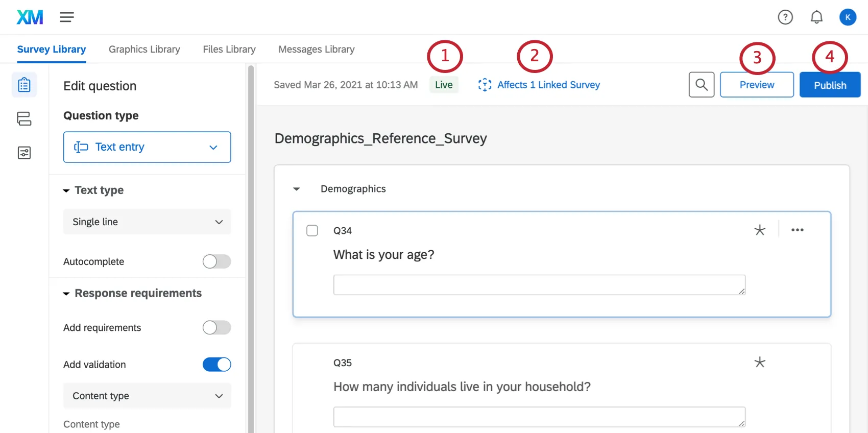Open the Affects 1 Linked Survey link
Screen dimensions: 868x433
click(x=548, y=85)
